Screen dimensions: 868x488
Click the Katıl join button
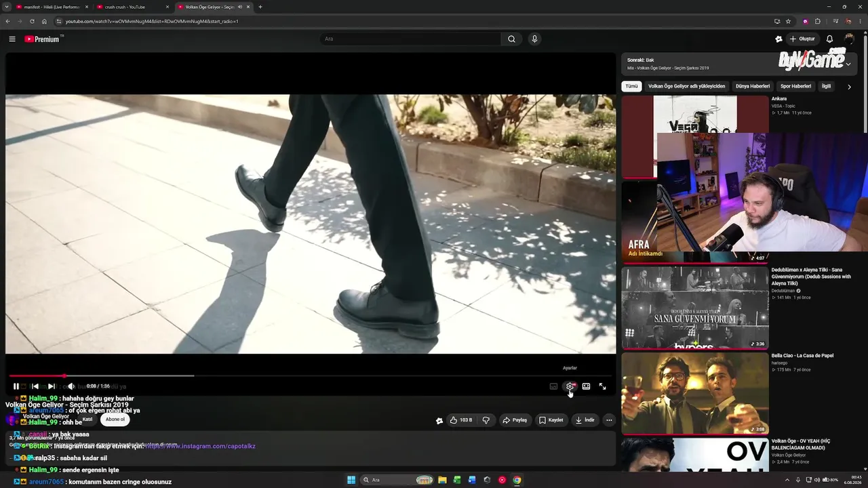(x=87, y=420)
